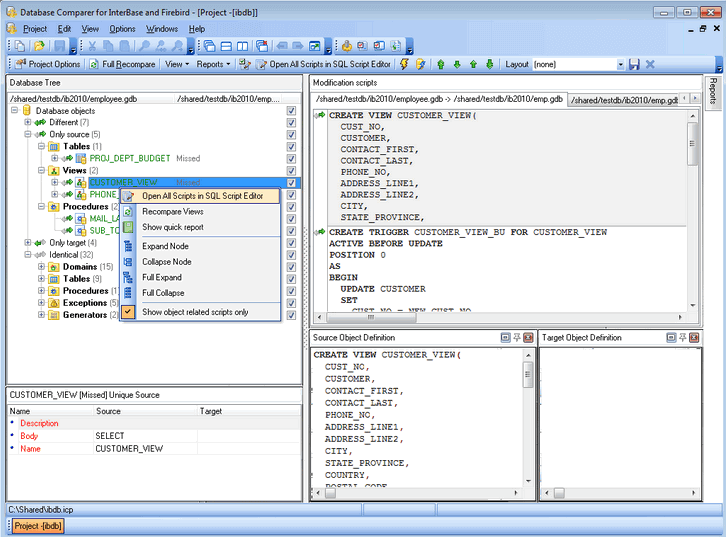The width and height of the screenshot is (726, 537).
Task: Click the Find magnifier icon
Action: point(144,46)
